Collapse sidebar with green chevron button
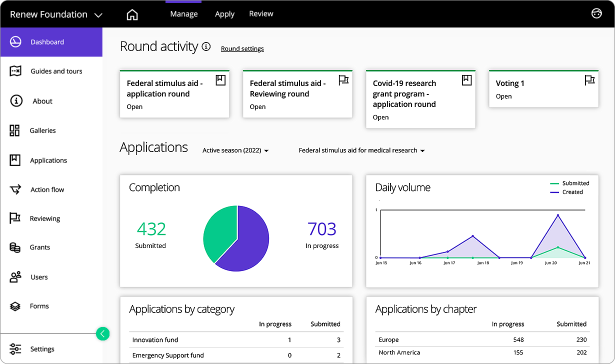This screenshot has height=364, width=615. pos(102,333)
